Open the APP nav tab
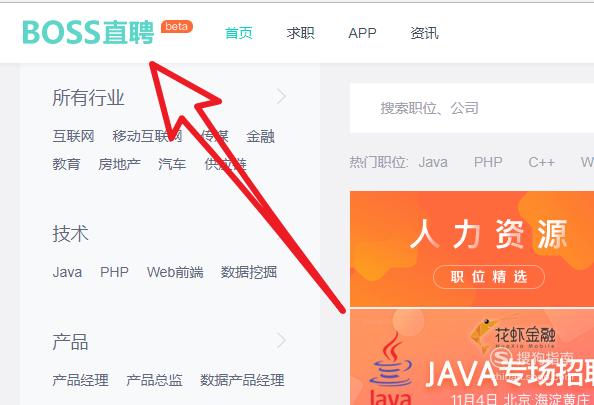 pyautogui.click(x=362, y=33)
